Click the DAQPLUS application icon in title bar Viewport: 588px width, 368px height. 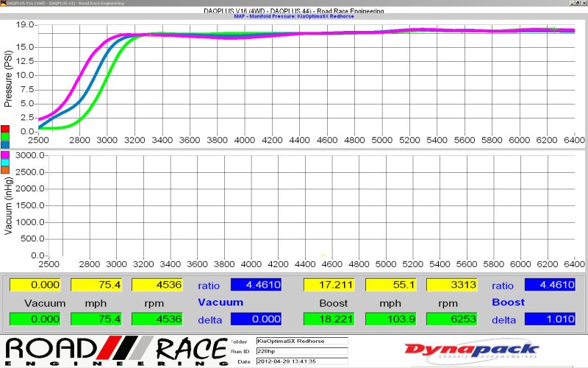pos(3,3)
